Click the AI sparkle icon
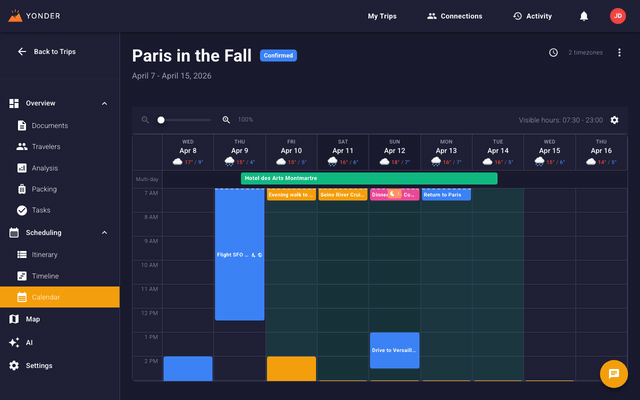This screenshot has height=400, width=640. (x=14, y=342)
